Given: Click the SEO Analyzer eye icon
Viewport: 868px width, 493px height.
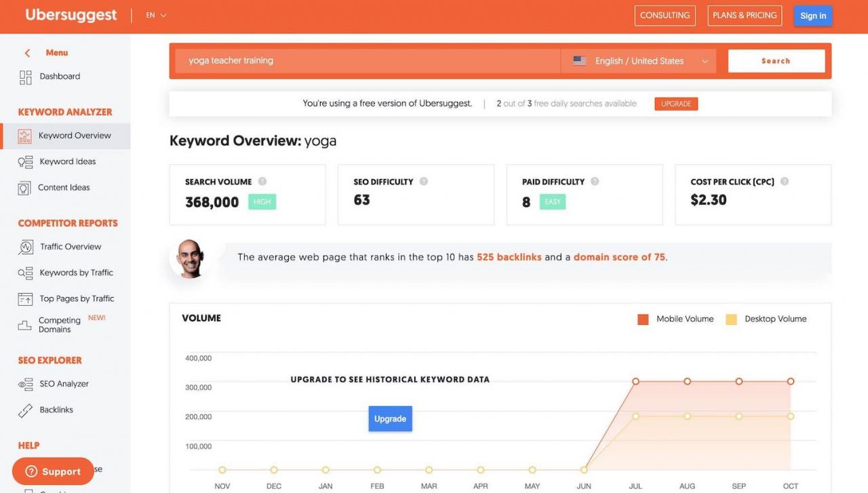Looking at the screenshot, I should tap(25, 384).
